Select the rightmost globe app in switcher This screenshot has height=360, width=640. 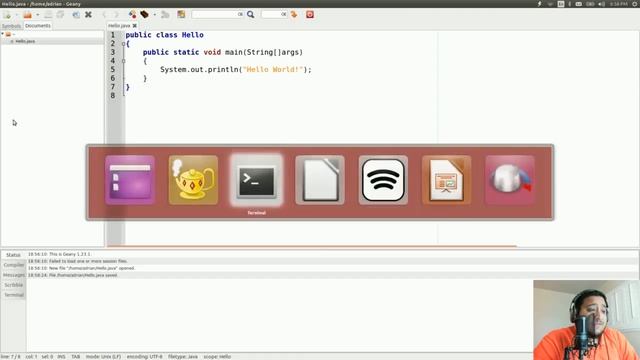point(510,180)
